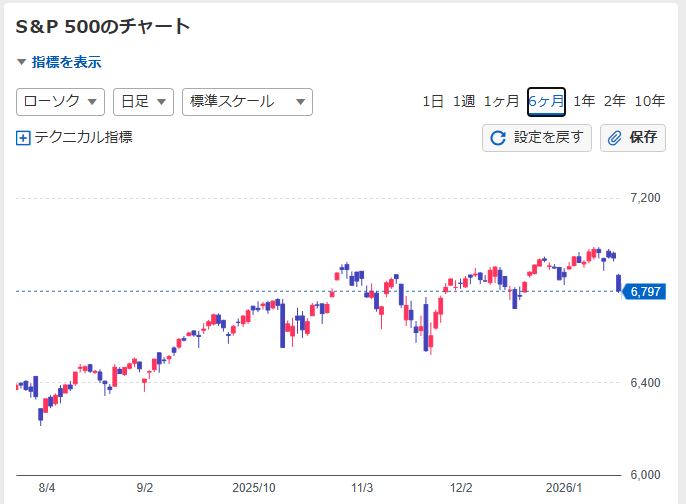Screen dimensions: 686x504
Task: Select the 1週 time range
Action: [x=463, y=101]
